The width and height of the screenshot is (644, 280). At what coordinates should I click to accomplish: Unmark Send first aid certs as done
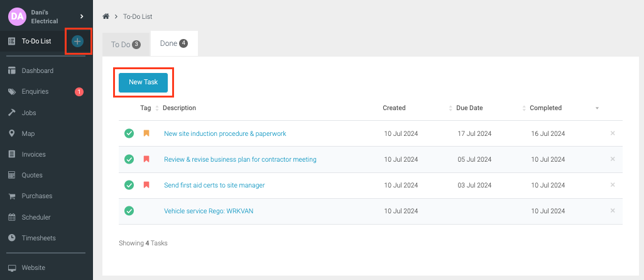pyautogui.click(x=129, y=185)
